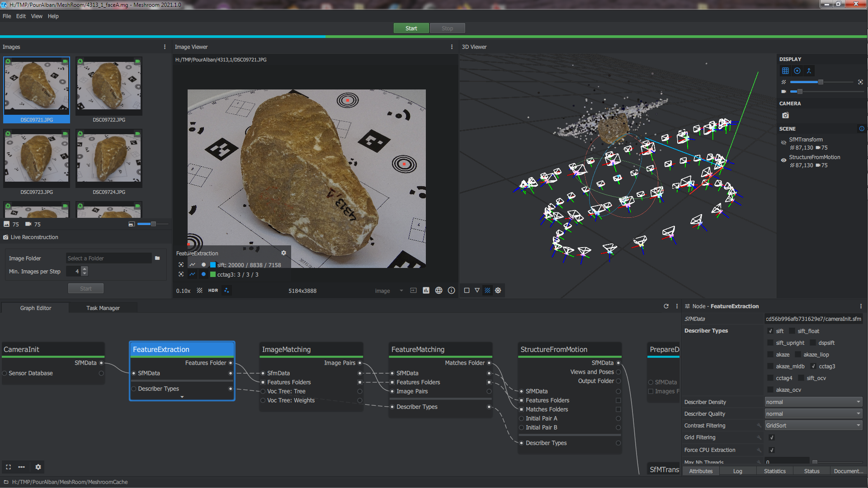
Task: Toggle Force CPU Extraction checkbox
Action: pos(771,450)
